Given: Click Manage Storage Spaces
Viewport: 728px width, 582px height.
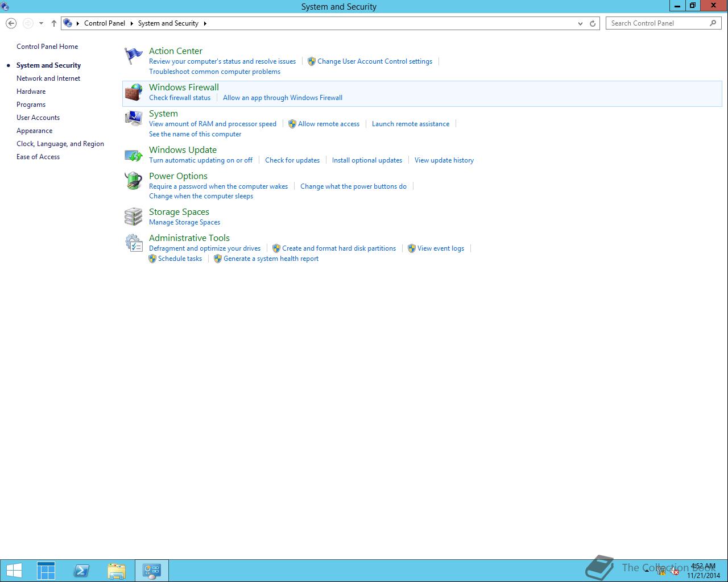Looking at the screenshot, I should 184,222.
